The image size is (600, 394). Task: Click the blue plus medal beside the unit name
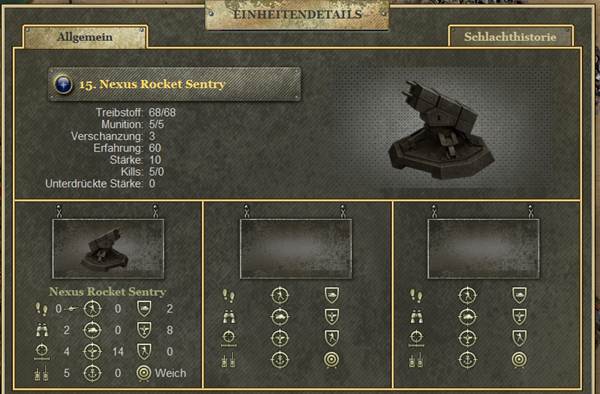point(64,84)
